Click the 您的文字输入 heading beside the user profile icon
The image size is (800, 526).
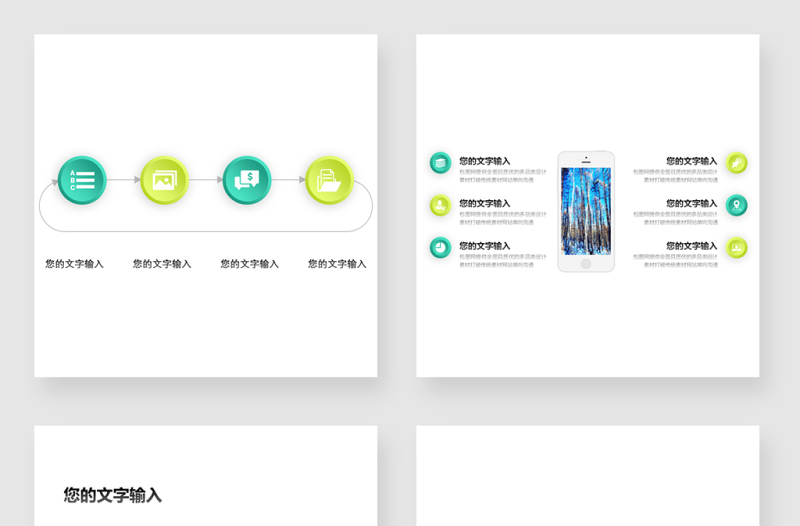(485, 203)
